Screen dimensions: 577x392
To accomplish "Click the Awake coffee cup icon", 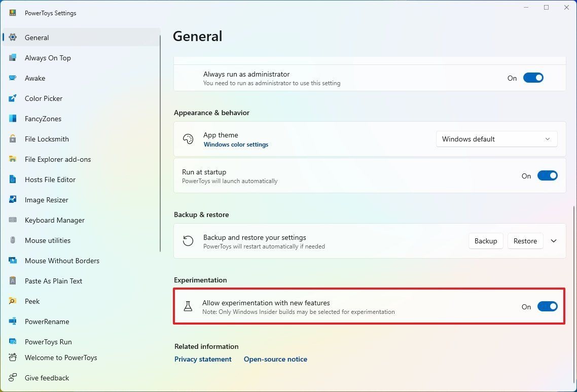I will (x=13, y=78).
